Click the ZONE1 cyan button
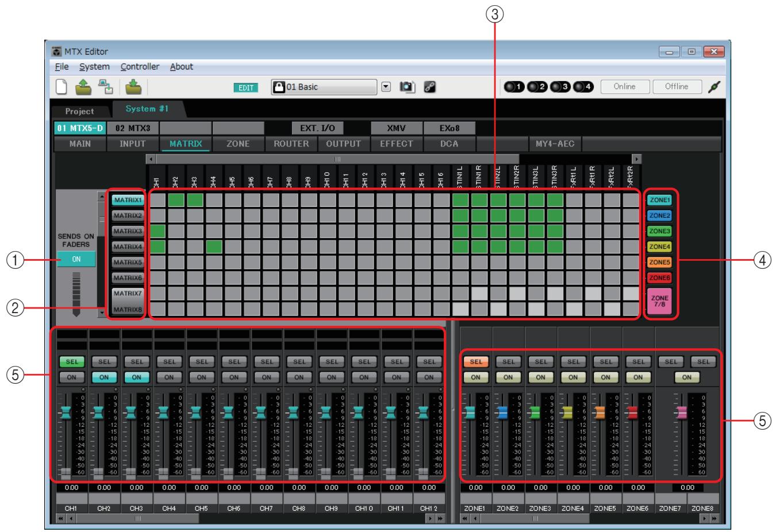Image resolution: width=775 pixels, height=532 pixels. coord(659,200)
